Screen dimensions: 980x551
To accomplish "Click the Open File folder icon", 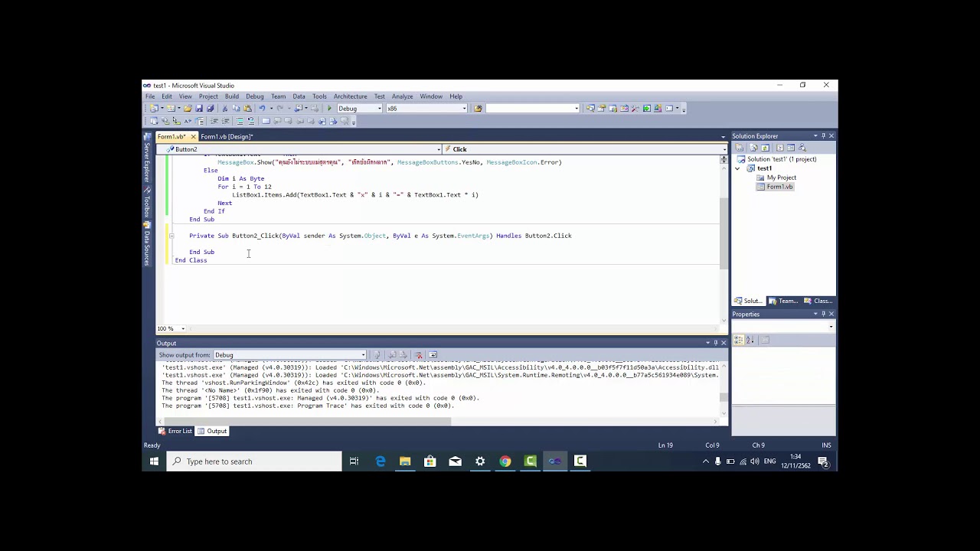I will click(188, 108).
